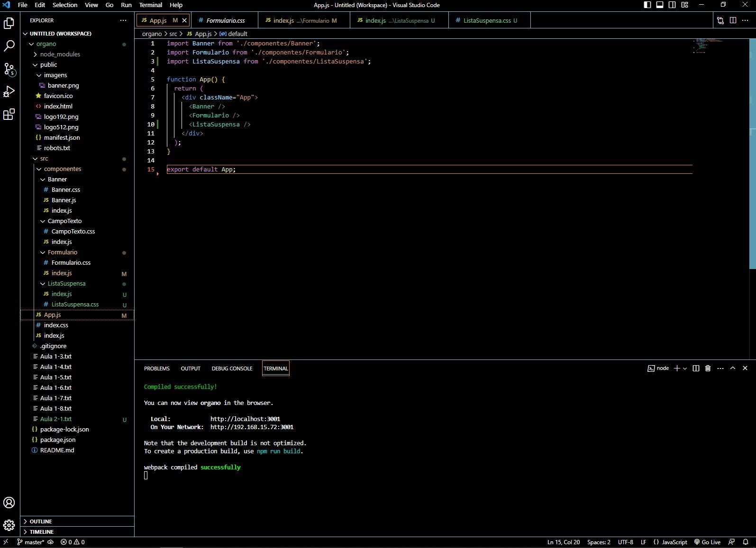
Task: Open the terminal launch profile dropdown arrow
Action: pyautogui.click(x=685, y=368)
